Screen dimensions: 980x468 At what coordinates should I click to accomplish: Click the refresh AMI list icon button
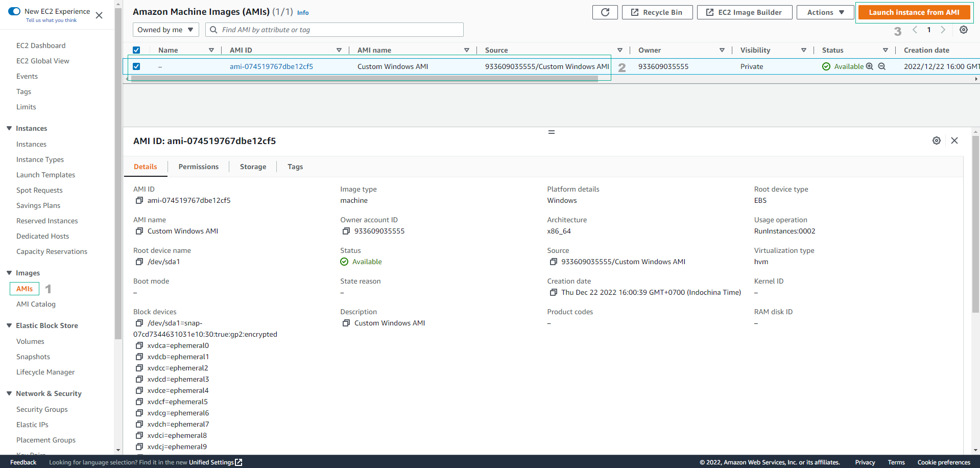(x=605, y=12)
